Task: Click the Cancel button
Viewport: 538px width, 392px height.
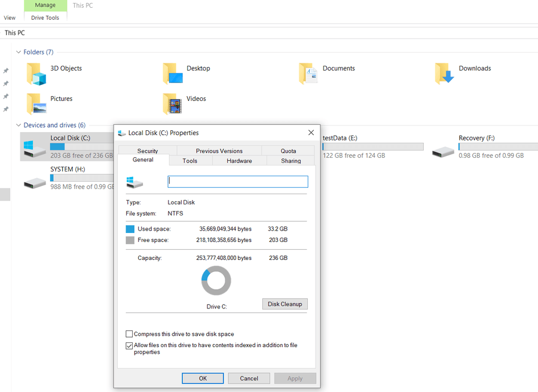Action: 249,378
